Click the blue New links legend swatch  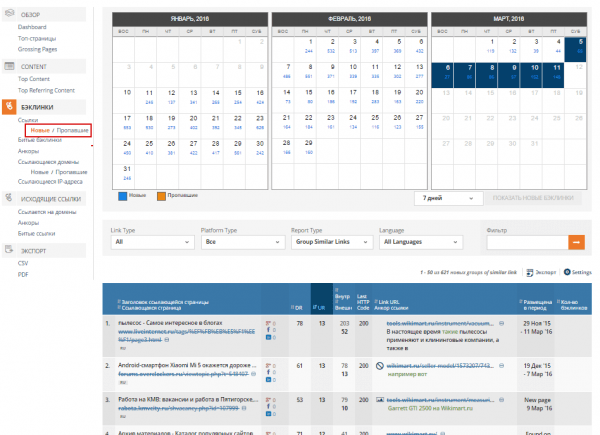[x=122, y=196]
